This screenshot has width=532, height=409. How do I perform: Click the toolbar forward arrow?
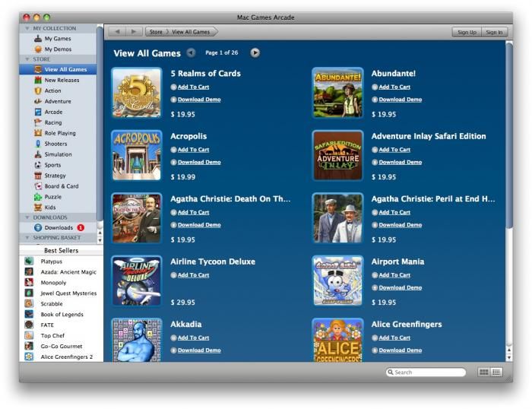[134, 32]
